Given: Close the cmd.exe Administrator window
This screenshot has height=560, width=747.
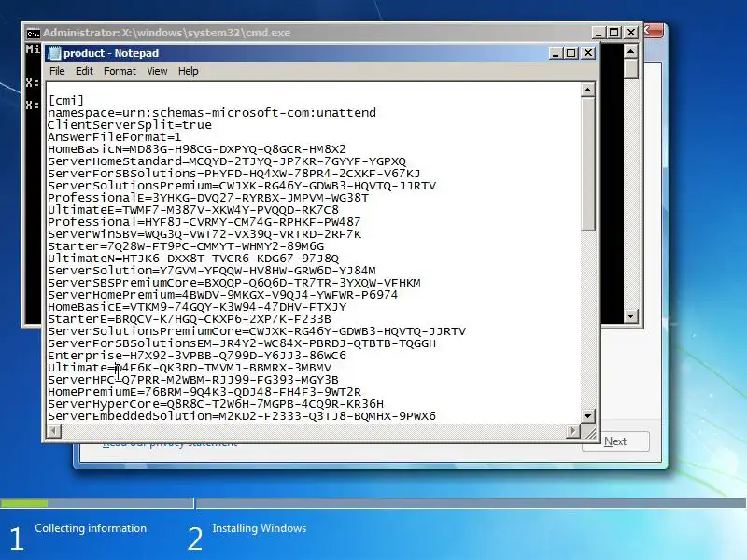Looking at the screenshot, I should point(631,33).
